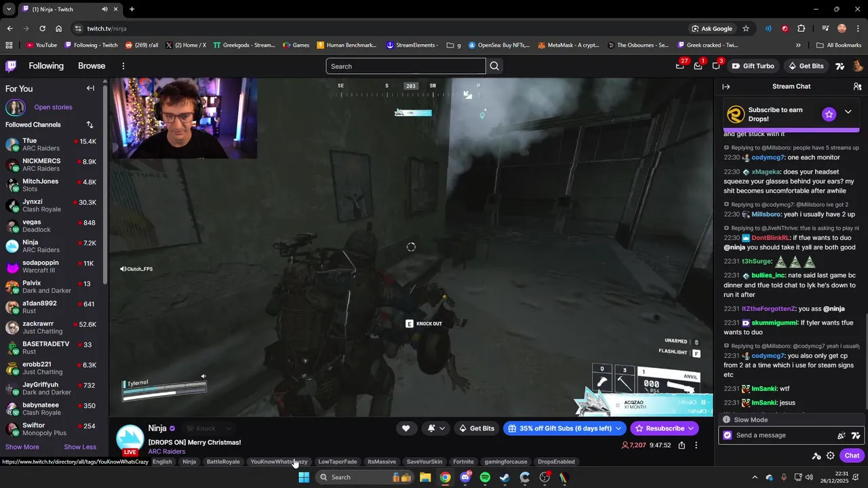Expand hidden system tray icons

(754, 477)
